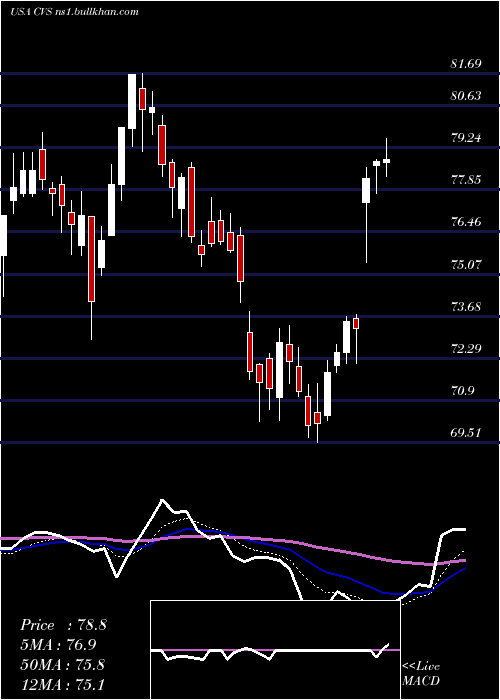This screenshot has height=700, width=500.
Task: Click the '5MA : 76.9' readout
Action: (58, 645)
